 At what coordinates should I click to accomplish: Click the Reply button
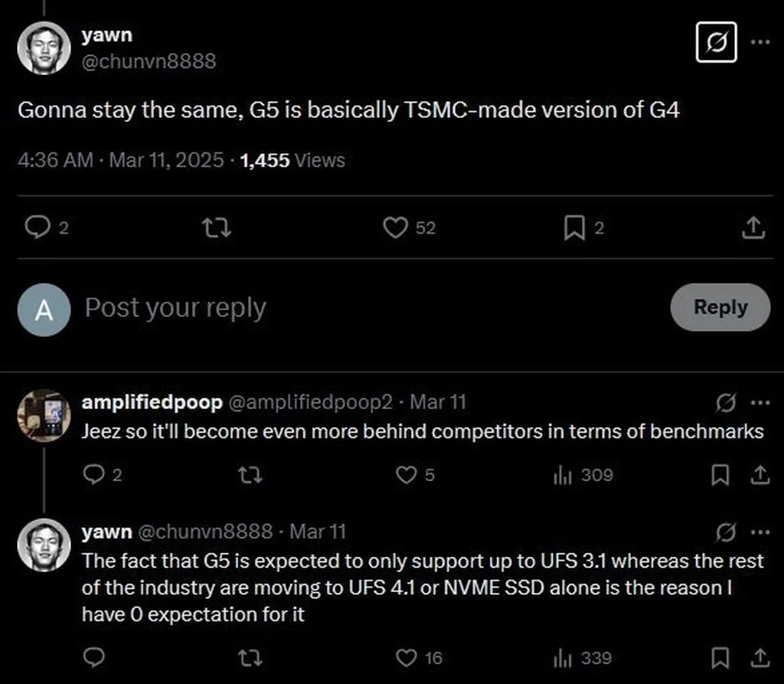(x=720, y=307)
